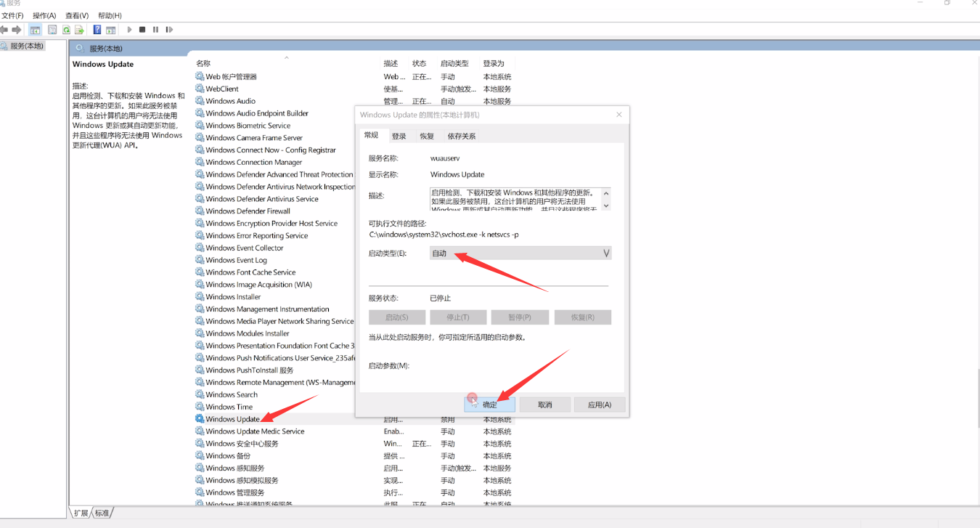Click the 应用(A) apply button

coord(600,405)
